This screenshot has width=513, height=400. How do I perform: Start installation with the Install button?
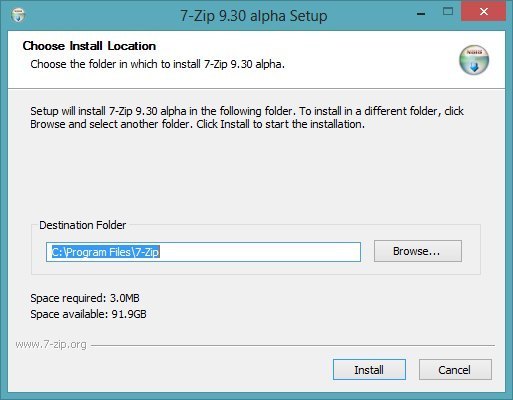(369, 370)
